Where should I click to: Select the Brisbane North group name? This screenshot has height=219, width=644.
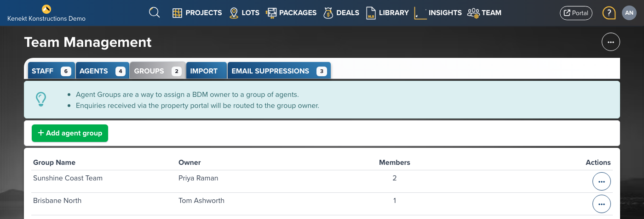click(x=57, y=201)
